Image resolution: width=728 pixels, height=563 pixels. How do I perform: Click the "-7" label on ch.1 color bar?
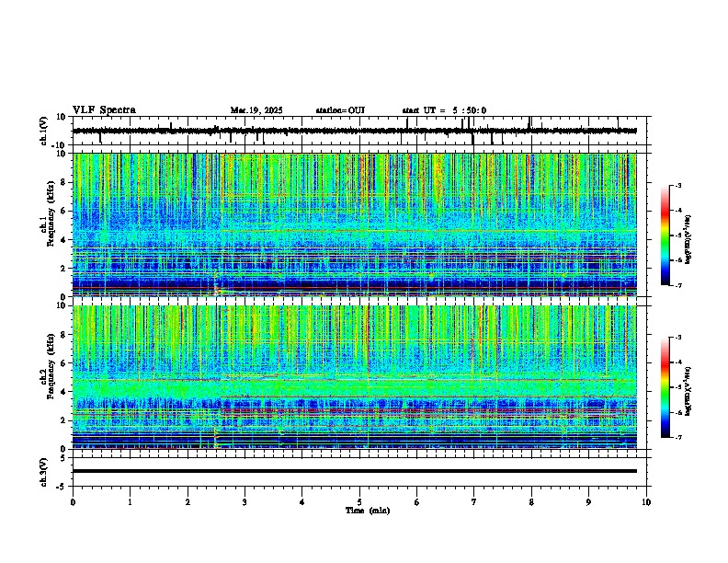677,285
